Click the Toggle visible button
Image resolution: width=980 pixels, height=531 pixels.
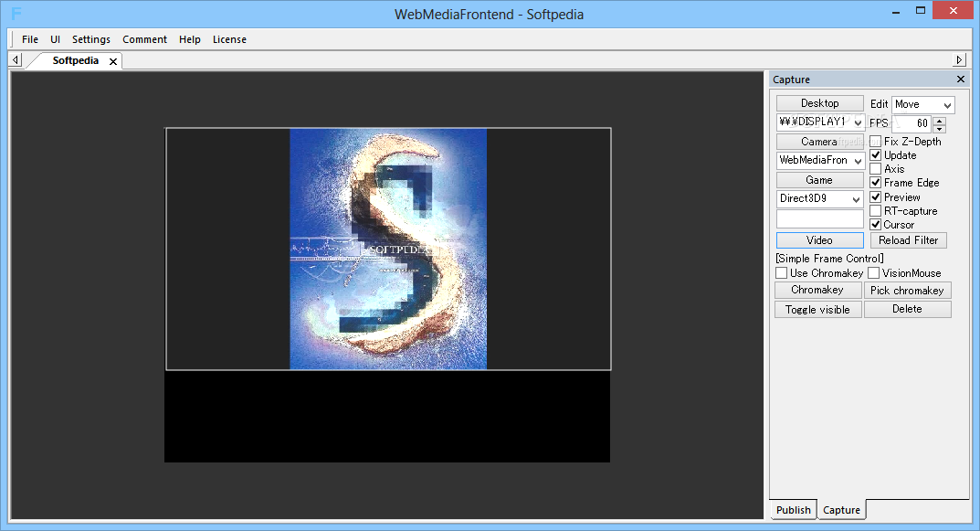[x=817, y=310]
